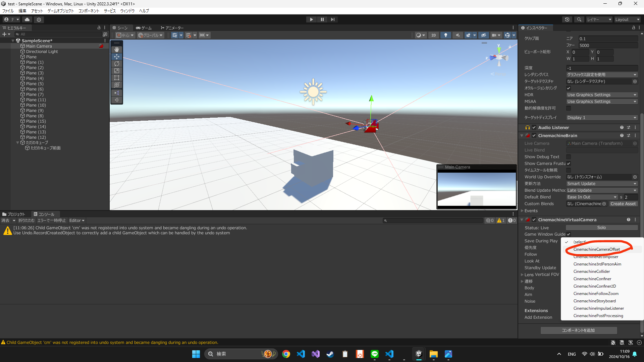Select the Rect transform tool
The width and height of the screenshot is (644, 362).
point(117,78)
